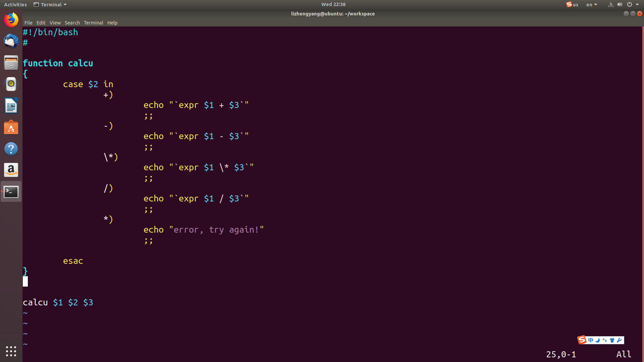Open the Terminal app menu in top bar
The width and height of the screenshot is (644, 362).
50,4
